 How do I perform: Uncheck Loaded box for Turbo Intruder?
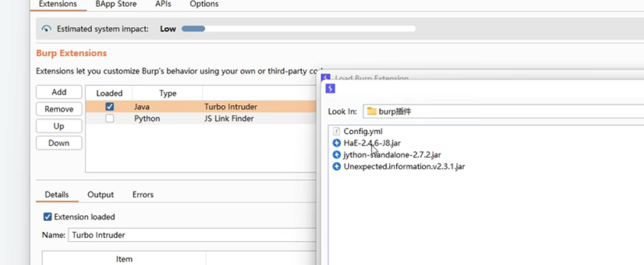coord(109,107)
